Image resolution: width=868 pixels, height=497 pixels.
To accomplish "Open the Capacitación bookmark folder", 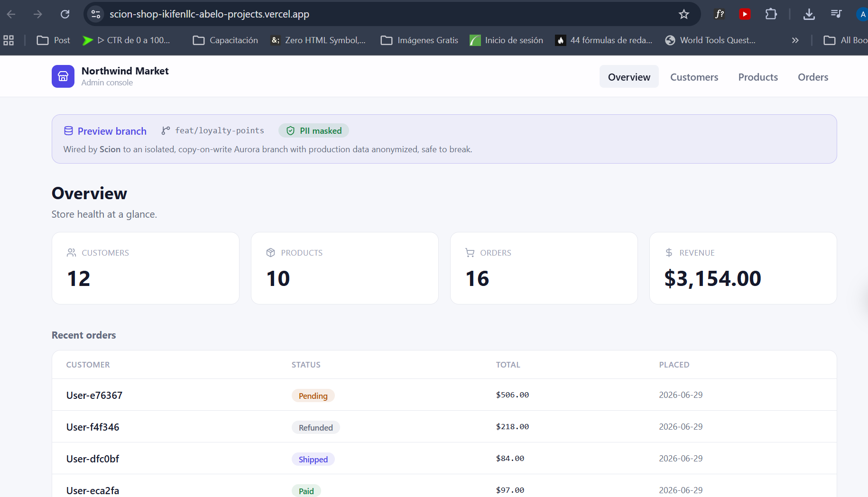I will click(225, 40).
